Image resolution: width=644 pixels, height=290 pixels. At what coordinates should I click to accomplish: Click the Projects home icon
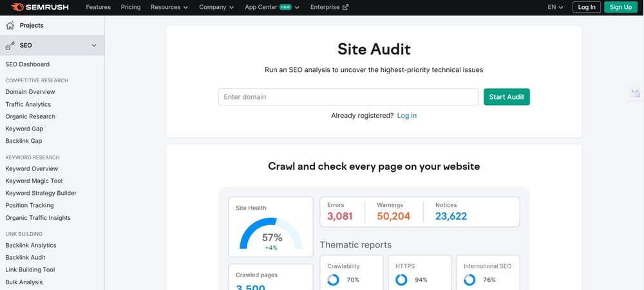pos(10,26)
